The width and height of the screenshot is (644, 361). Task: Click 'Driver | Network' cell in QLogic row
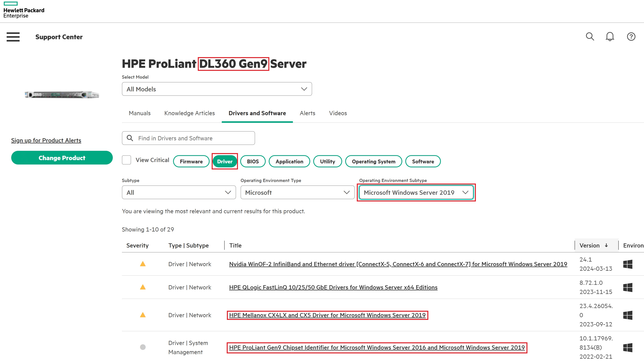point(190,287)
